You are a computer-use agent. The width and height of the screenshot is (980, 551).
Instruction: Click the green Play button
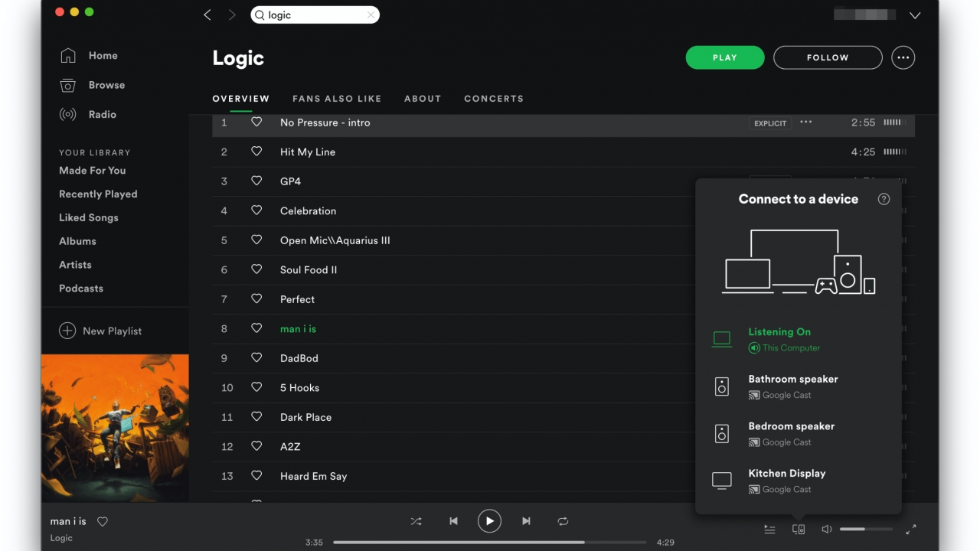(724, 57)
